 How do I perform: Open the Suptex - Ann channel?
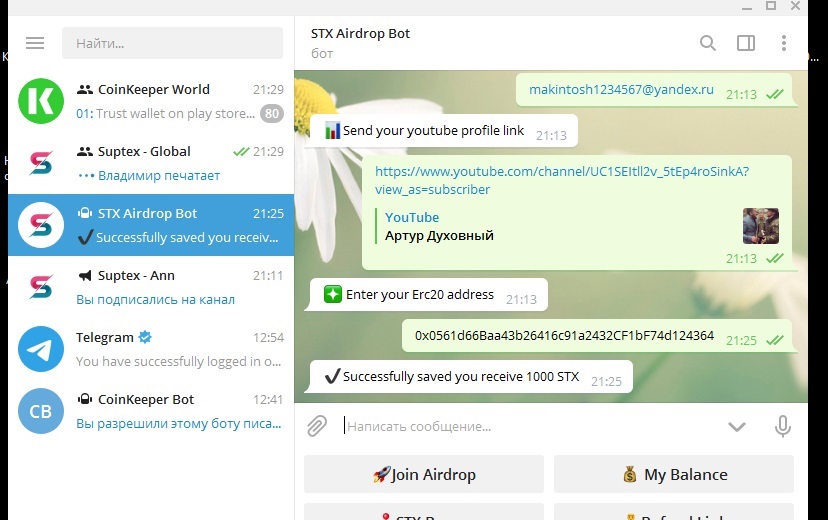pyautogui.click(x=151, y=287)
